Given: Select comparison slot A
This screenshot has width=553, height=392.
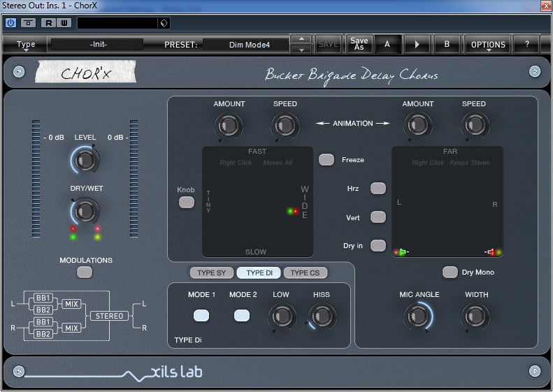Looking at the screenshot, I should pyautogui.click(x=387, y=44).
